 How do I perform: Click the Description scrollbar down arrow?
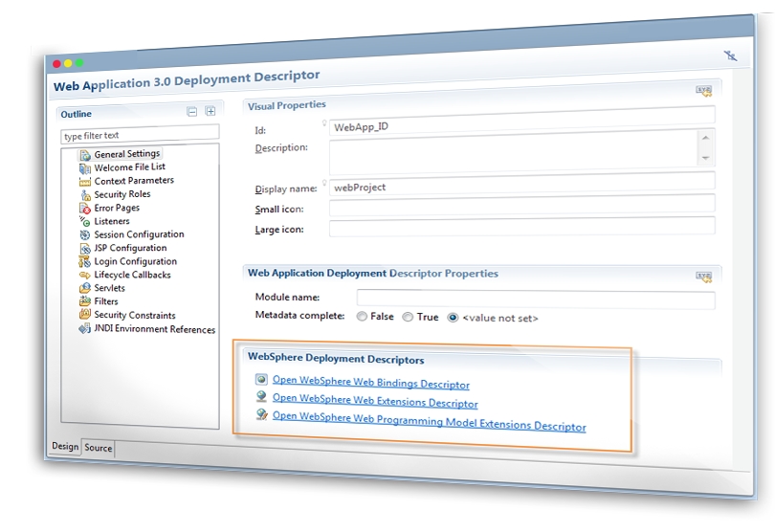[x=706, y=158]
